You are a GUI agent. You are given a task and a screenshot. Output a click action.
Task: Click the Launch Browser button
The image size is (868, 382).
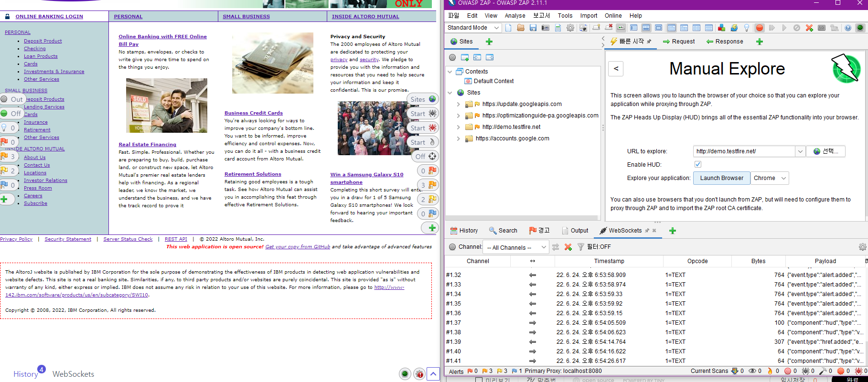tap(721, 178)
